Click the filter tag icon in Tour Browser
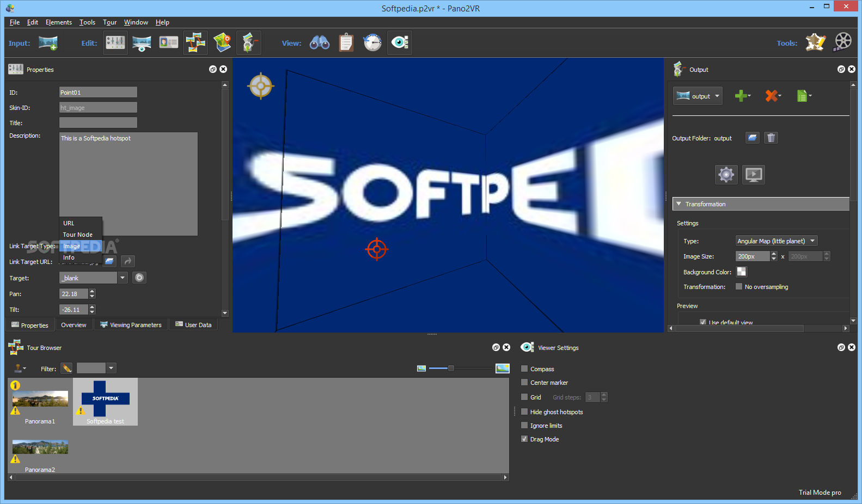Screen dimensions: 862x504 [x=66, y=368]
